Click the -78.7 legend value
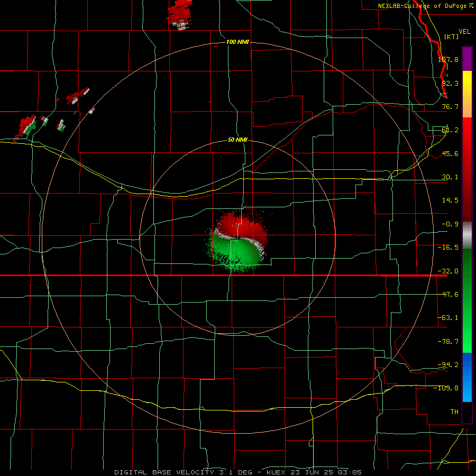 448,342
